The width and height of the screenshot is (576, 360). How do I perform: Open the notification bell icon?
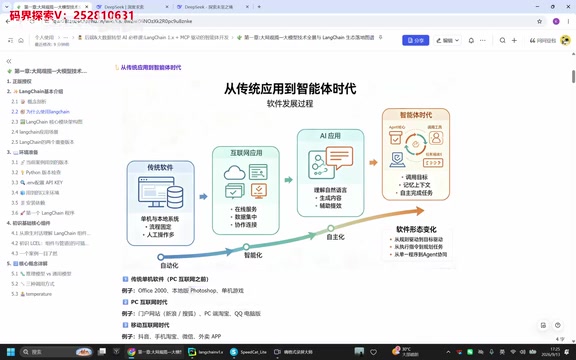[471, 40]
